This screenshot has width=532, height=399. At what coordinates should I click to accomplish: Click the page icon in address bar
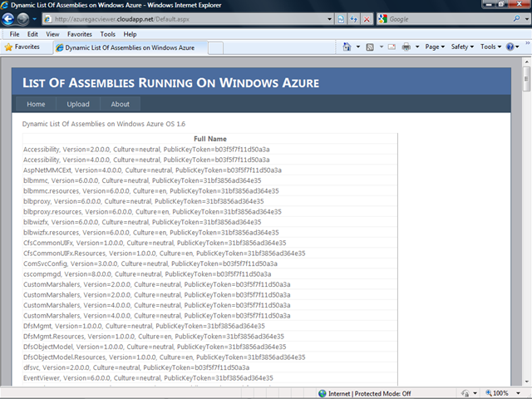point(48,19)
